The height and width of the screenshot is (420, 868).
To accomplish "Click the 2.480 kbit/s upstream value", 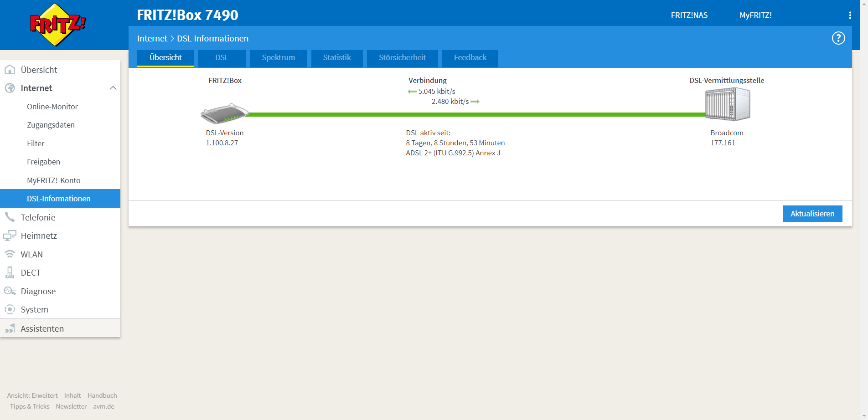I will [x=450, y=102].
